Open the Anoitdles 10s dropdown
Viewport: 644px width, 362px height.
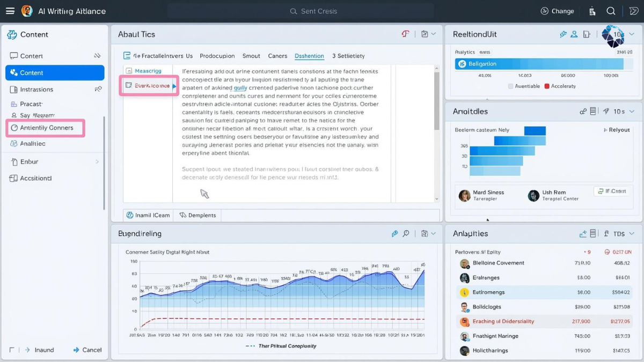click(624, 112)
